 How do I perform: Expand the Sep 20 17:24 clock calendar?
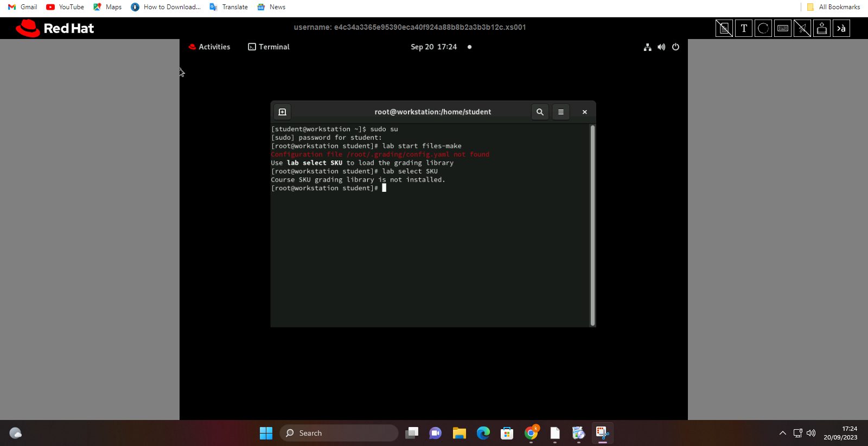pyautogui.click(x=433, y=47)
